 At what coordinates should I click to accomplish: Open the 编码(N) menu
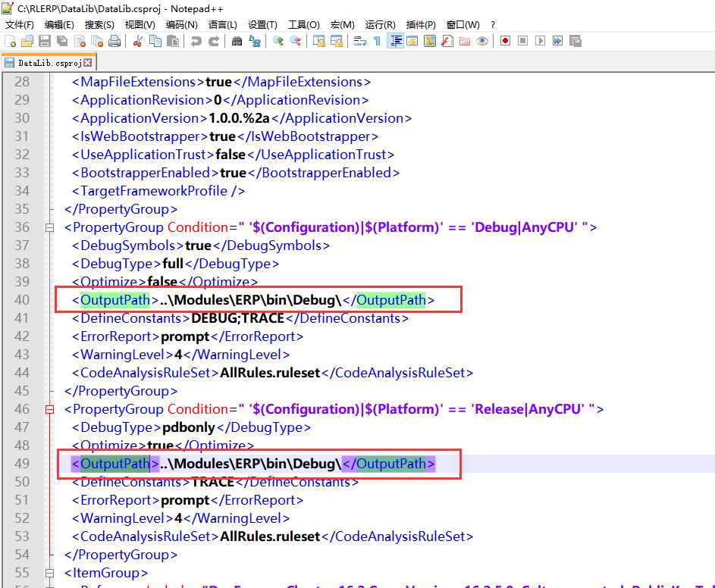pos(181,24)
